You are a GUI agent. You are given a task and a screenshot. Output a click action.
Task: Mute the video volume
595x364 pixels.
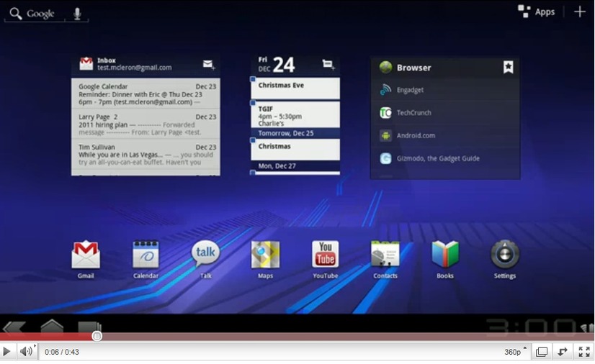pyautogui.click(x=27, y=352)
